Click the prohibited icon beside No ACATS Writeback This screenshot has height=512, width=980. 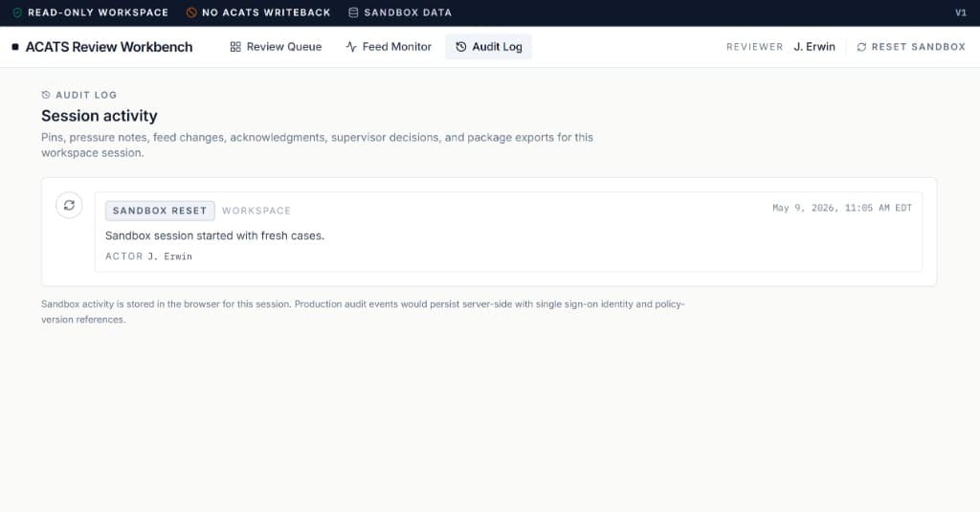point(191,12)
